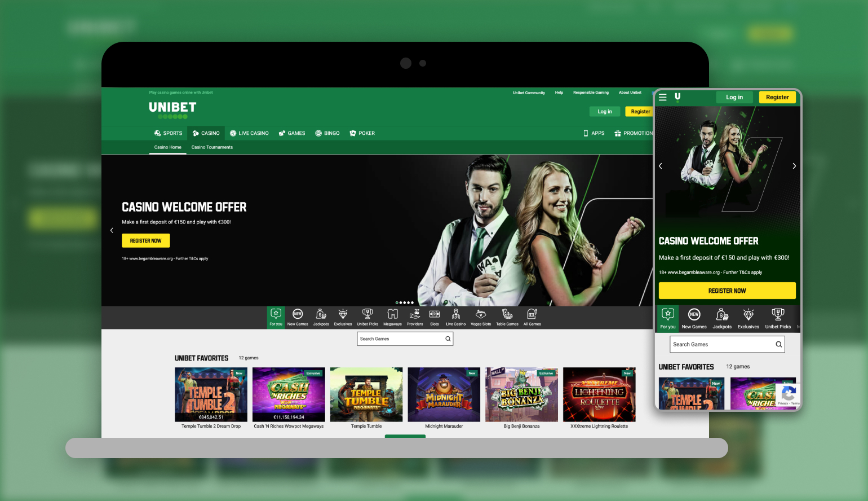Select the Casino Tournaments tab
Image resolution: width=868 pixels, height=501 pixels.
(212, 147)
